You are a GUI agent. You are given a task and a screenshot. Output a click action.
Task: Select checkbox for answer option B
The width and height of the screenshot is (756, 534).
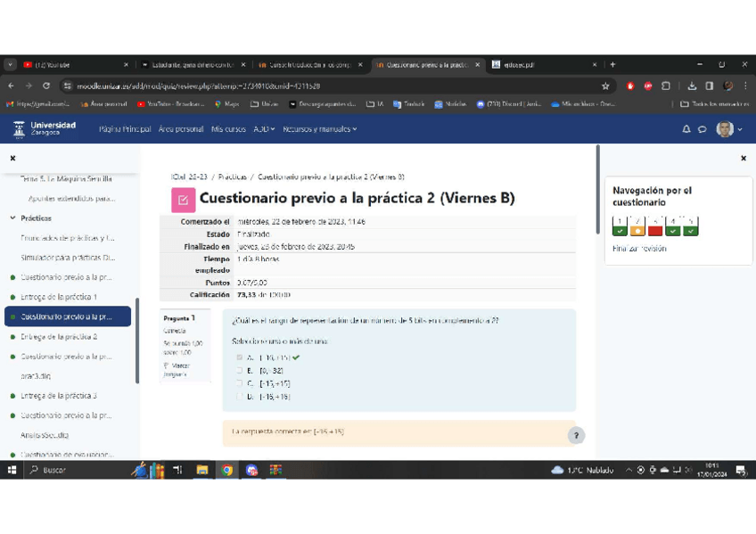pos(239,371)
